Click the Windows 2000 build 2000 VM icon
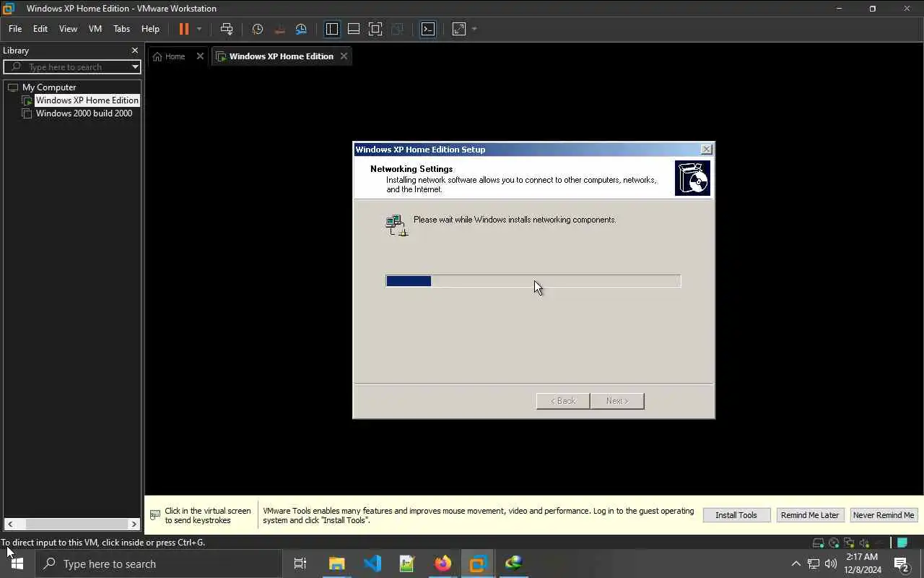This screenshot has width=924, height=578. point(27,113)
